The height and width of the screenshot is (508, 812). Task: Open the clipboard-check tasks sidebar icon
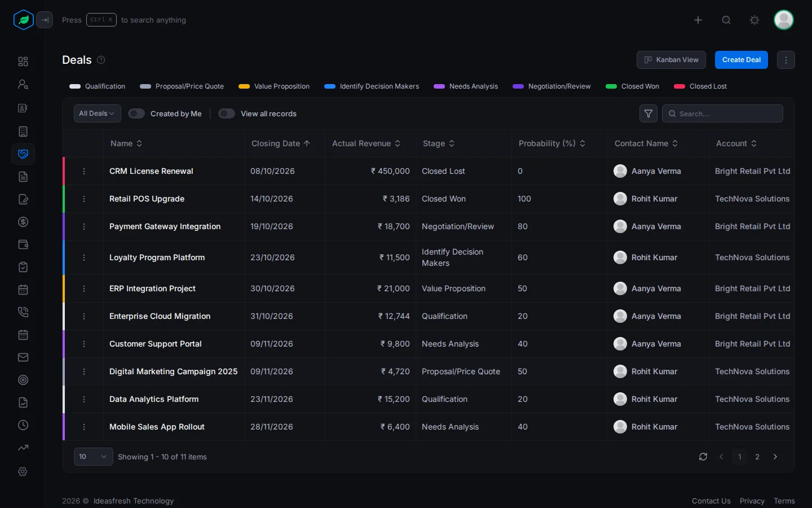click(x=23, y=267)
